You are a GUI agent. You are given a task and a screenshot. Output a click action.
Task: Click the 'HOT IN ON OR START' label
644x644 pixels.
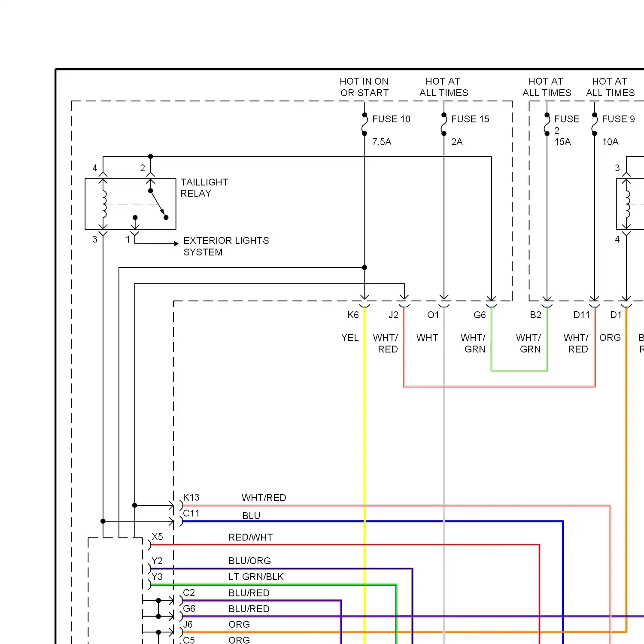364,87
